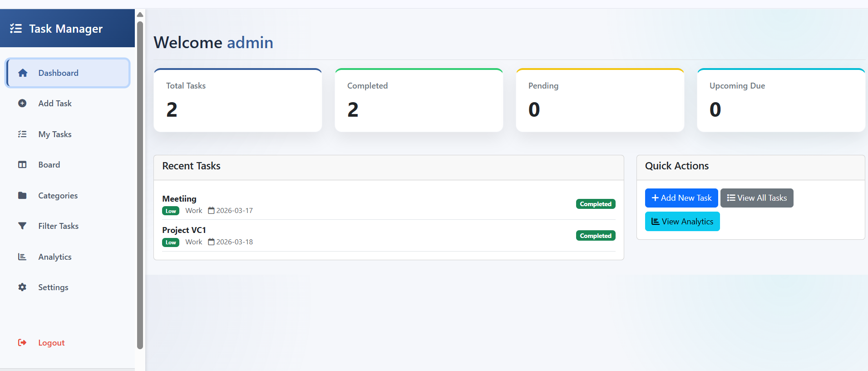
Task: Click the date 2026-03-18
Action: 235,242
